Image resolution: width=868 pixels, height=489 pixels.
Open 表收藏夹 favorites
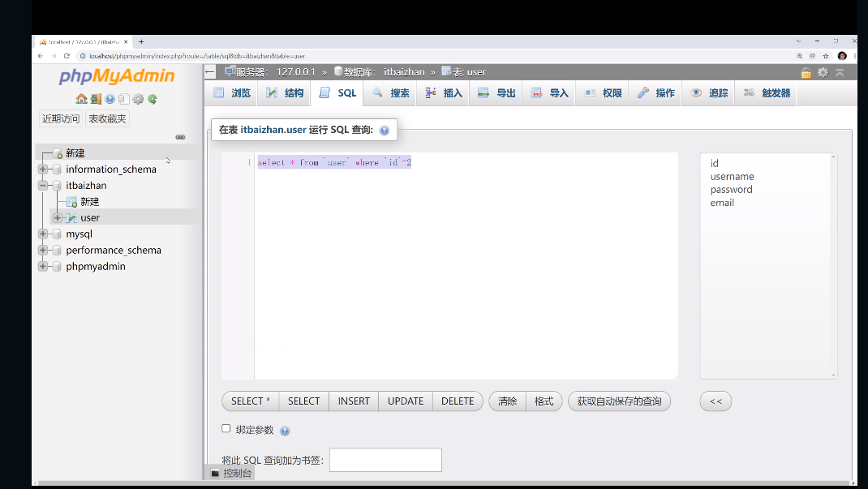coord(107,119)
